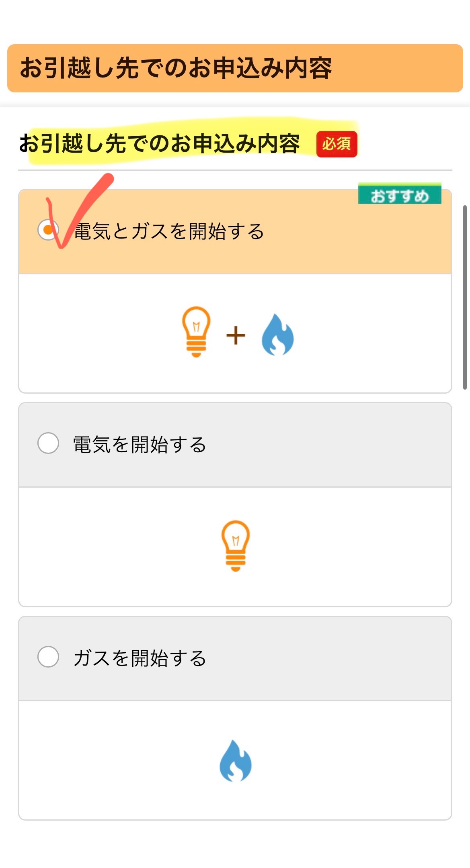Click the gray header row of the gas-only option

coord(235,659)
